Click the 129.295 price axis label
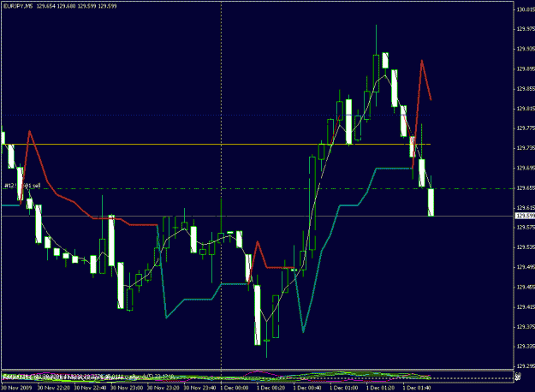The width and height of the screenshot is (535, 392). point(526,366)
